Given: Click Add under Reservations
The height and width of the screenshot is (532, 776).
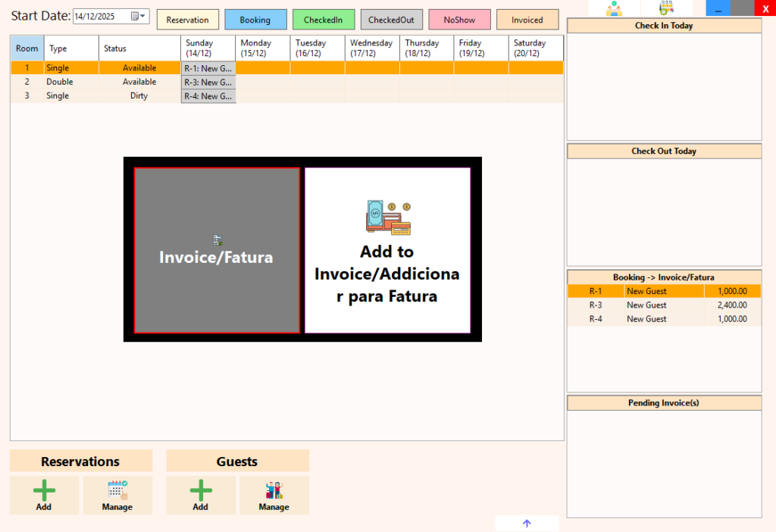Looking at the screenshot, I should click(44, 495).
